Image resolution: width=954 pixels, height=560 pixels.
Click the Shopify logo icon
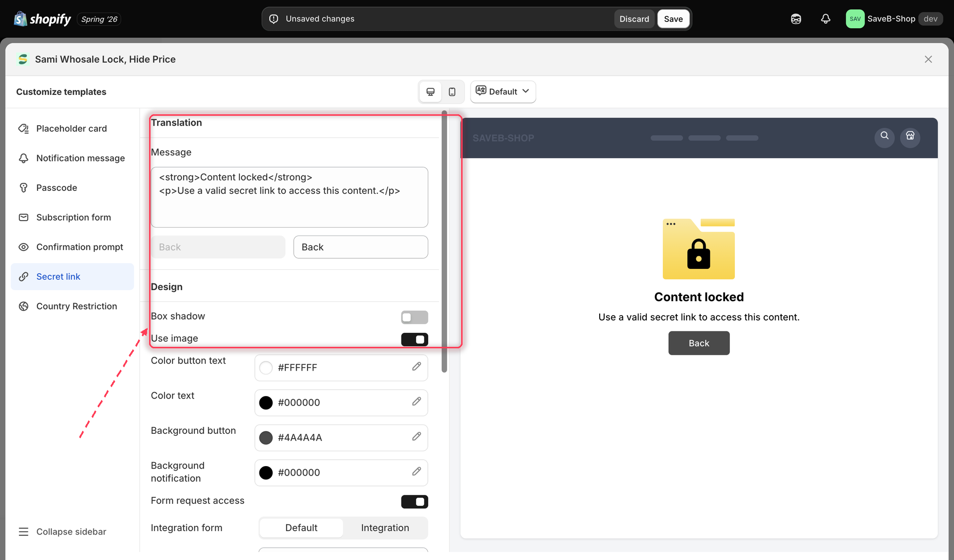tap(20, 19)
